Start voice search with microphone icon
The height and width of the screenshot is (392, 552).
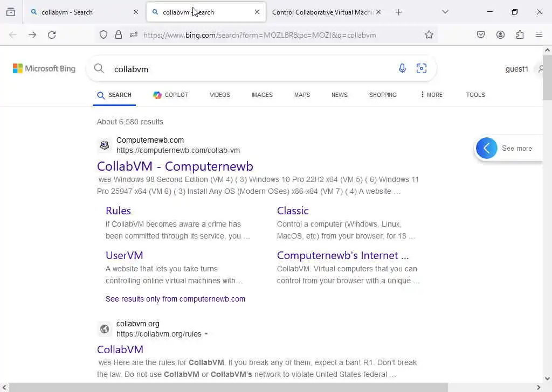coord(402,68)
